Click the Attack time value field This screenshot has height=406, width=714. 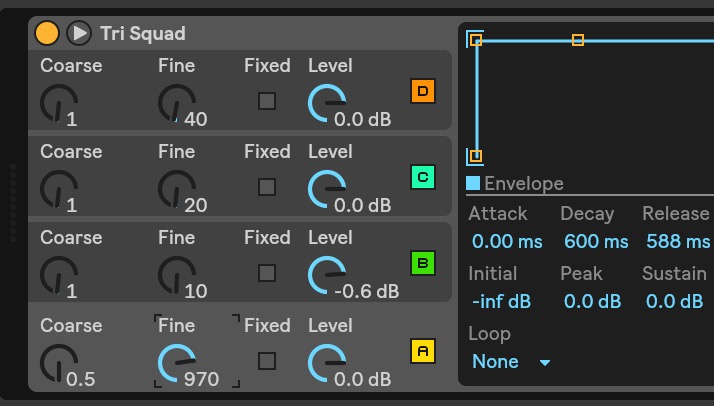coord(507,241)
